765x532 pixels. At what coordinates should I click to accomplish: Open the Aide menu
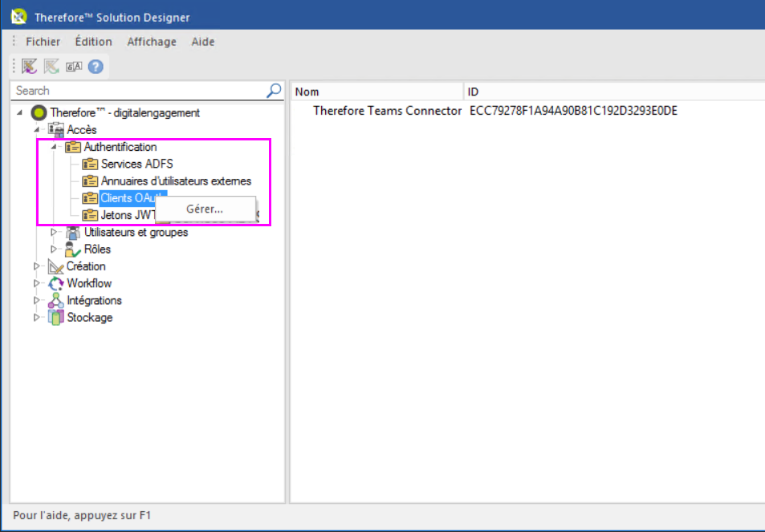coord(203,42)
